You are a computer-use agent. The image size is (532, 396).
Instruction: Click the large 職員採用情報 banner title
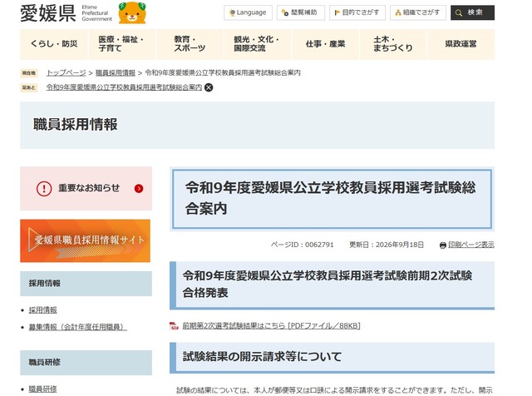click(76, 125)
